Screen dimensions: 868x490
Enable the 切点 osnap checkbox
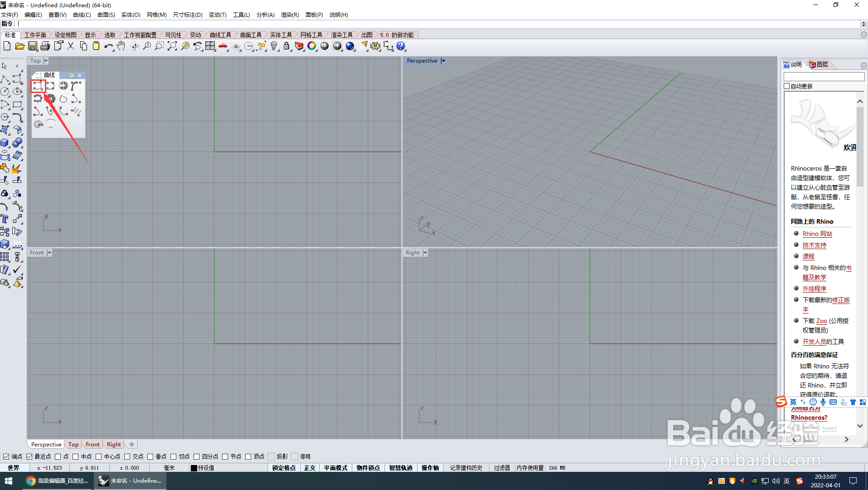[x=174, y=456]
